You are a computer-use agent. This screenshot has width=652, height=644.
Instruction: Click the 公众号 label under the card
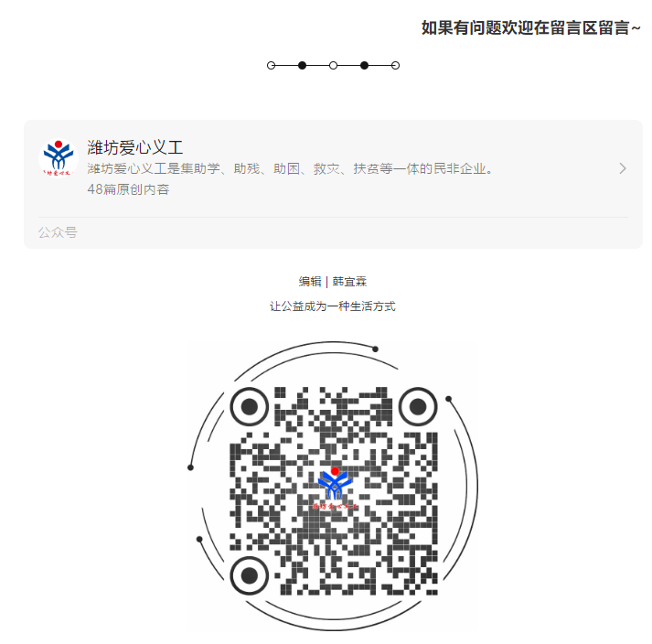tap(58, 232)
